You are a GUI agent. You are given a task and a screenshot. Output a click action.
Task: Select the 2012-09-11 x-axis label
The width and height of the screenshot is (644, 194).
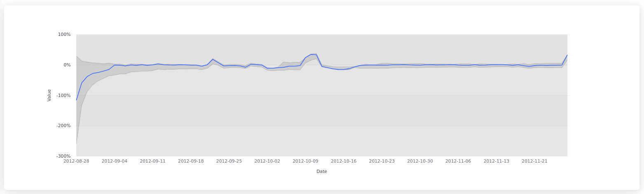click(x=152, y=161)
